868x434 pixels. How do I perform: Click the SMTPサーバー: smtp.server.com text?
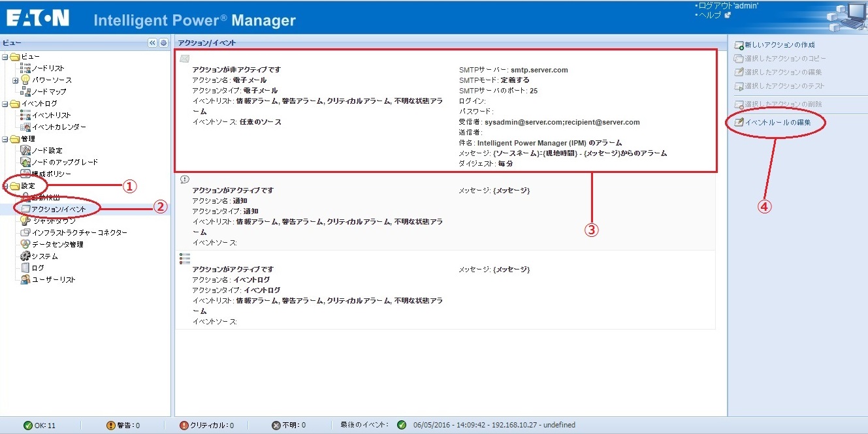[513, 70]
